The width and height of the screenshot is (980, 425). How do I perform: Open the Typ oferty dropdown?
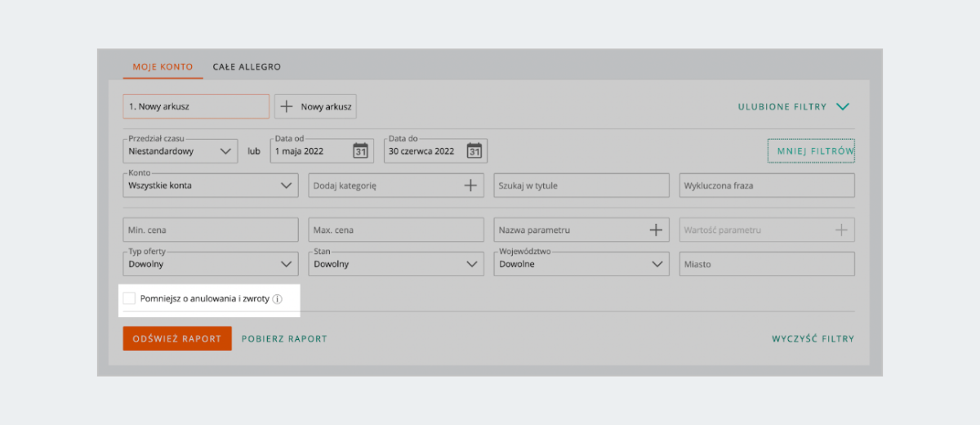(x=209, y=264)
